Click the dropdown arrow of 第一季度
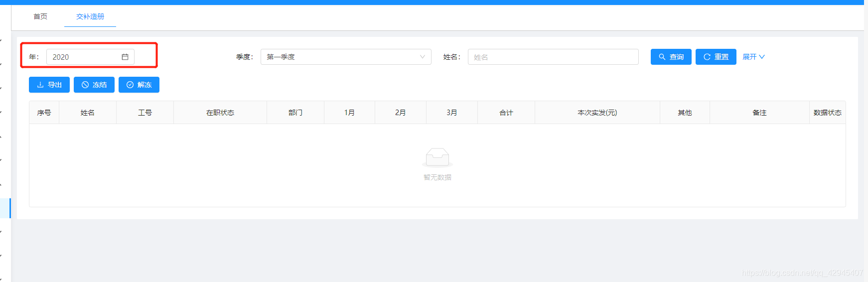 pos(423,57)
